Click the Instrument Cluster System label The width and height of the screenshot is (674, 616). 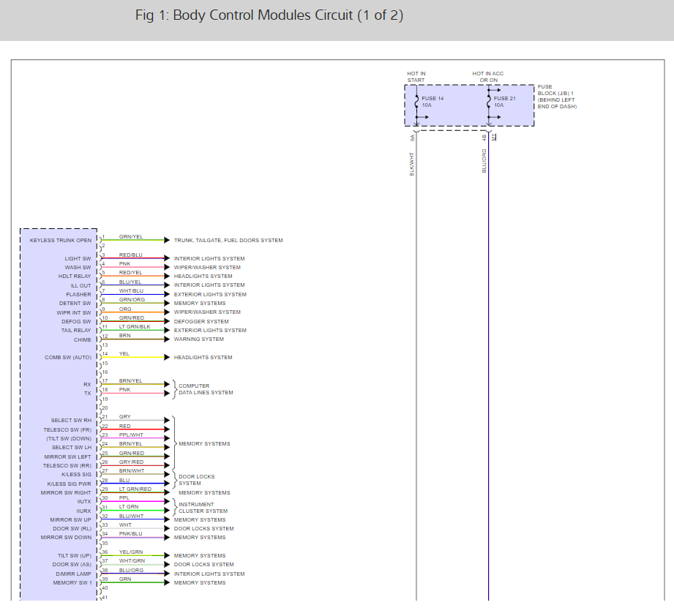pos(203,508)
